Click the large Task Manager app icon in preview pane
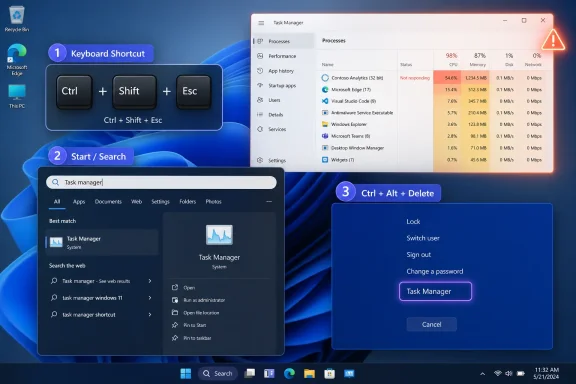Screen dimensions: 576x384 219,235
